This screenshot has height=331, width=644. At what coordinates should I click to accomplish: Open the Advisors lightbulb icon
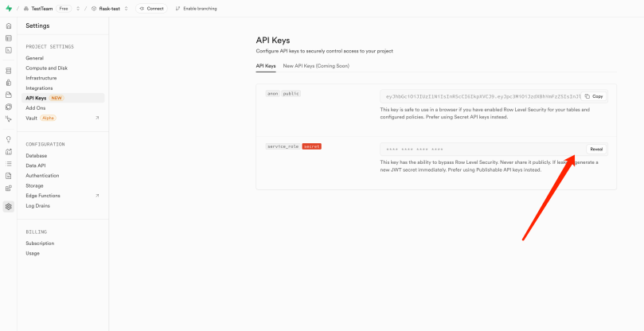click(x=8, y=139)
